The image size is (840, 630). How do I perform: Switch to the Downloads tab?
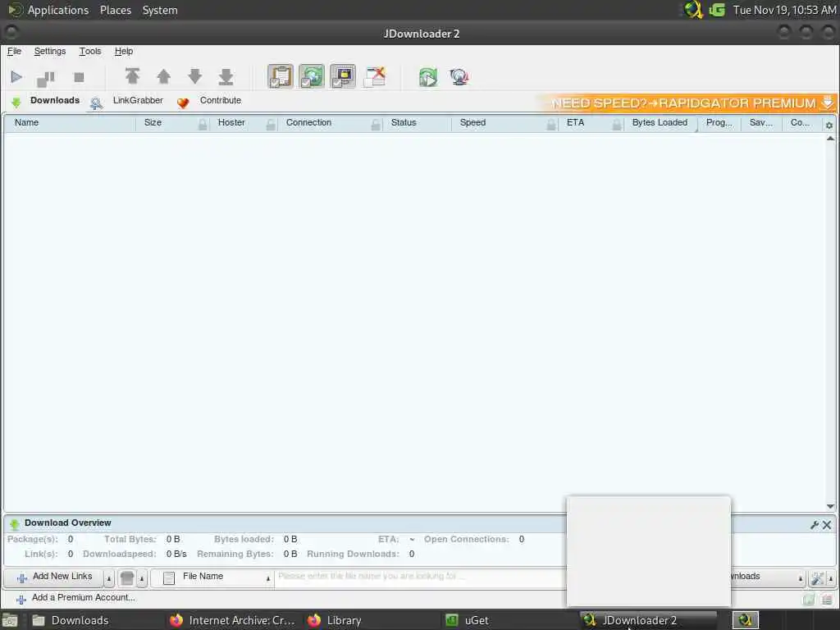(x=46, y=101)
